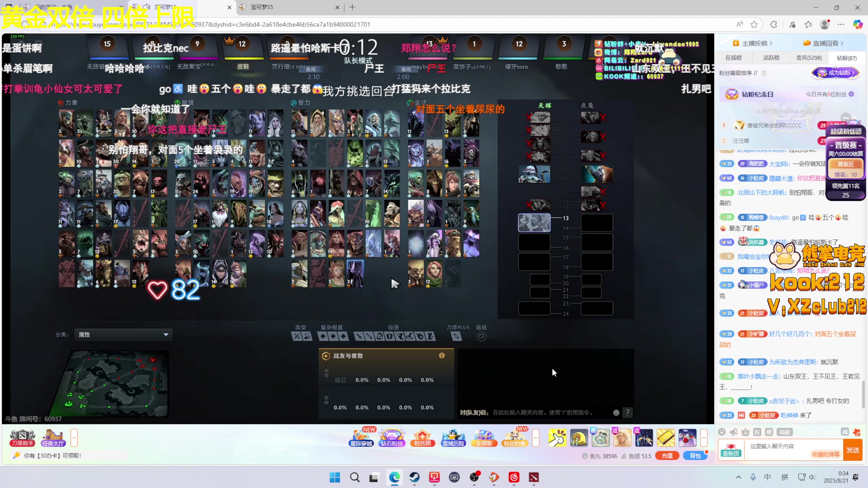This screenshot has width=868, height=488.
Task: Click the 去领取 treasure chest icon
Action: tap(484, 438)
